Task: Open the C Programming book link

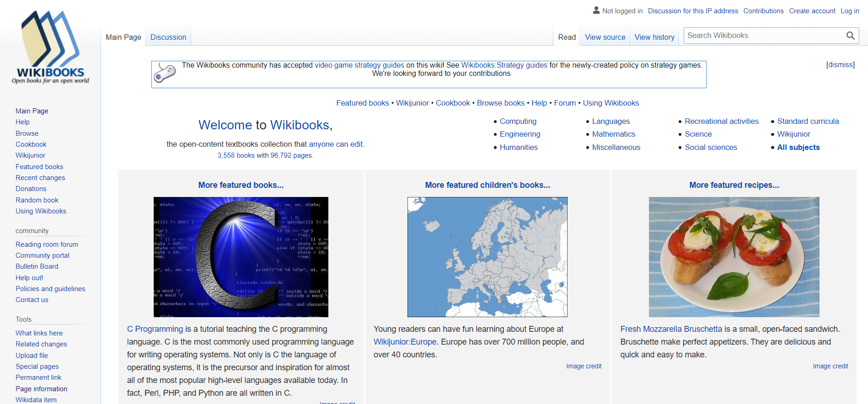Action: 155,329
